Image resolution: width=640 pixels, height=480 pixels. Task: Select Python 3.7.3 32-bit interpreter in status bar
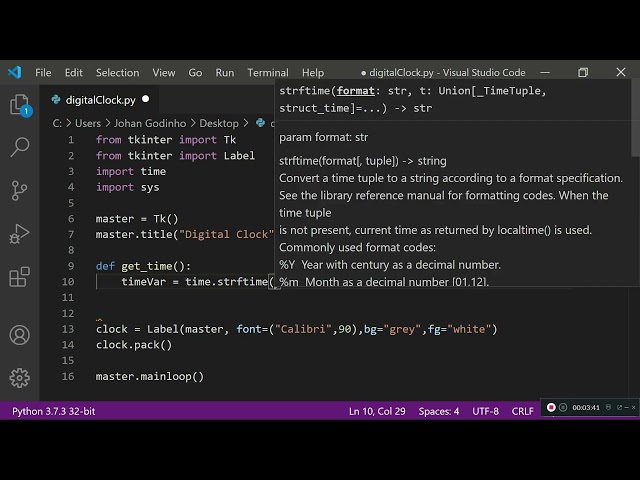point(53,411)
